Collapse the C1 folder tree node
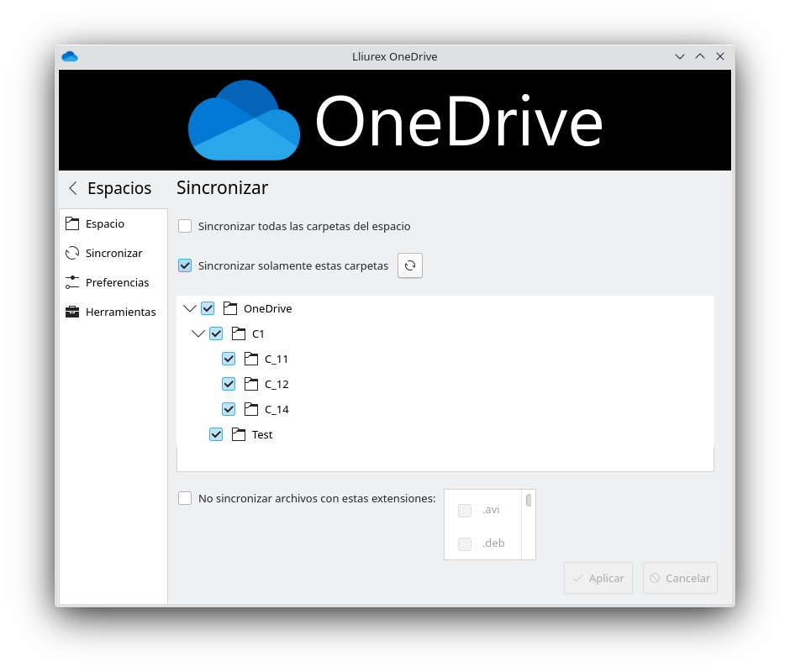 tap(198, 334)
